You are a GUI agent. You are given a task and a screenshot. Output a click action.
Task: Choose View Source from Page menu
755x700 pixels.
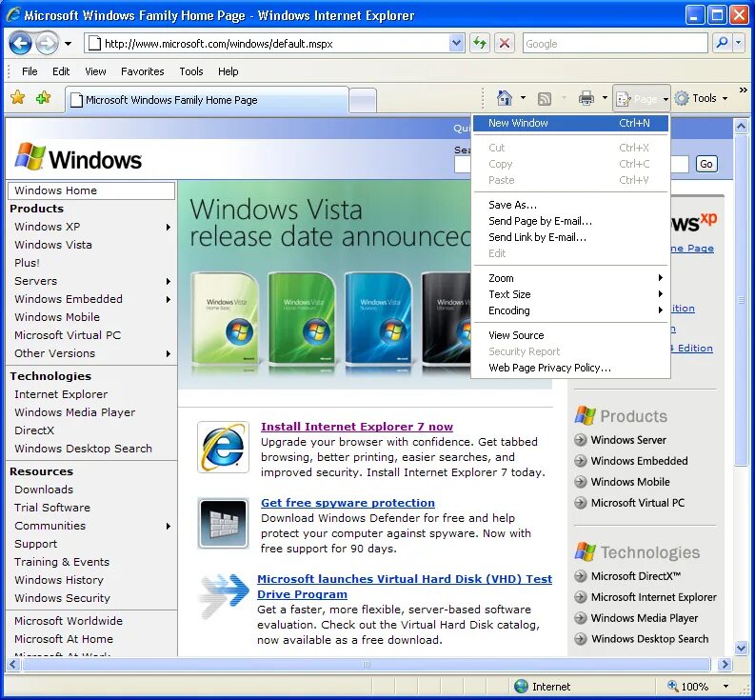[x=570, y=335]
